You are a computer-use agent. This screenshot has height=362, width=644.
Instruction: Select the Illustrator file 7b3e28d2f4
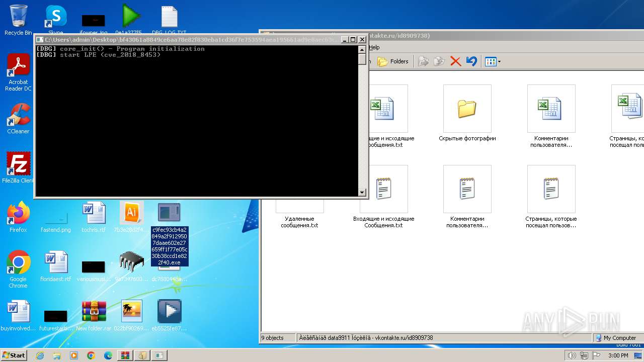click(131, 217)
